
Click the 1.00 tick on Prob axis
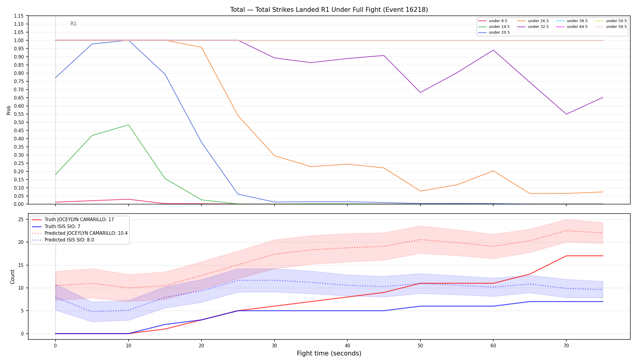coord(19,40)
